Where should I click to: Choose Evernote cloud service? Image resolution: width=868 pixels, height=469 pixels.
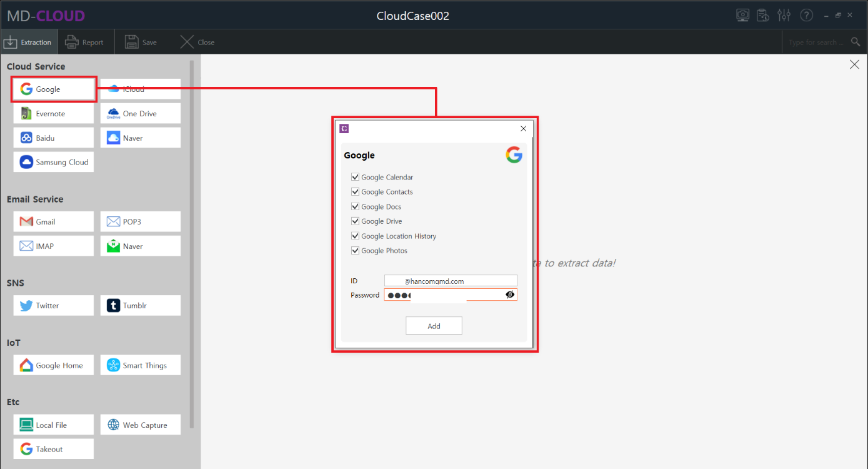click(x=54, y=113)
